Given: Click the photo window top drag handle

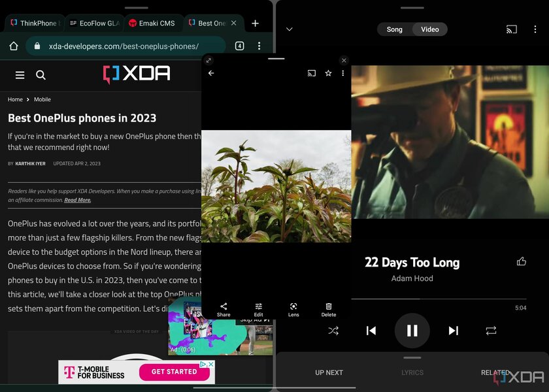Looking at the screenshot, I should (276, 58).
